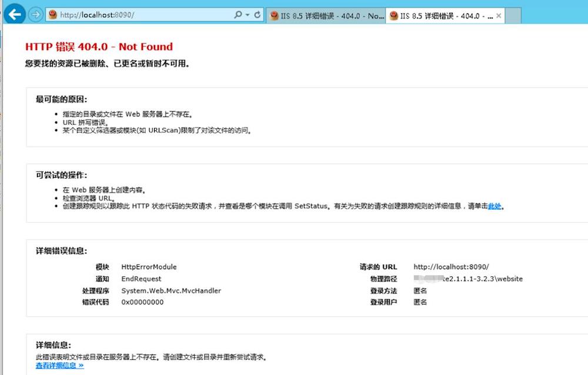Close the active IIS 8.5 error tab
588x375 pixels.
pyautogui.click(x=499, y=16)
